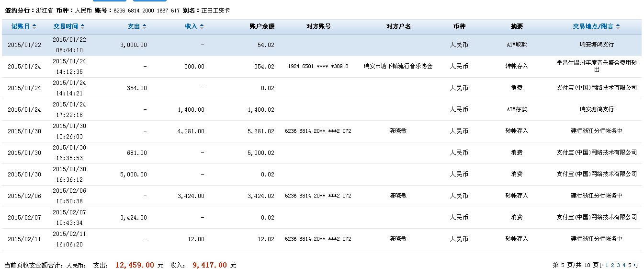Viewport: 644px width, 269px height.
Task: Click sort arrows beside 记账日 header
Action: [x=34, y=26]
